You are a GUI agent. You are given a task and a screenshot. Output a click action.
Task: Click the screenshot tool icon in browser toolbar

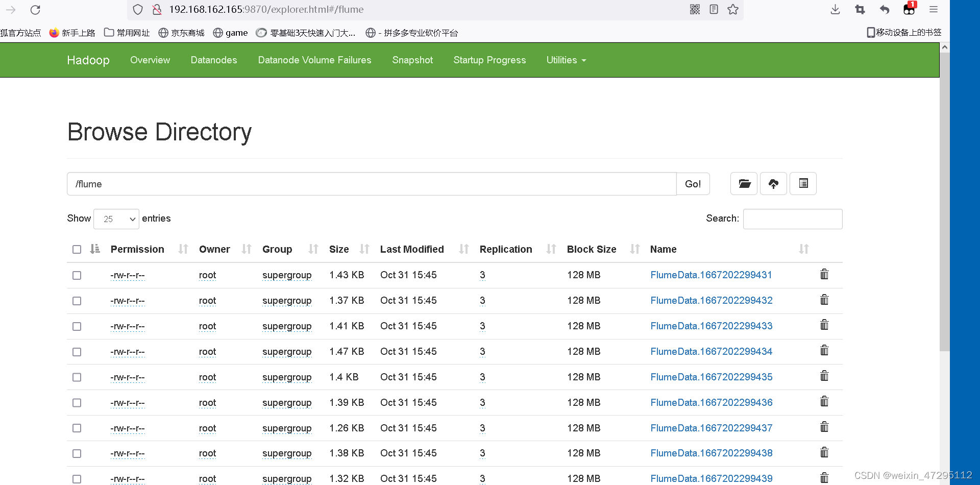pyautogui.click(x=860, y=9)
